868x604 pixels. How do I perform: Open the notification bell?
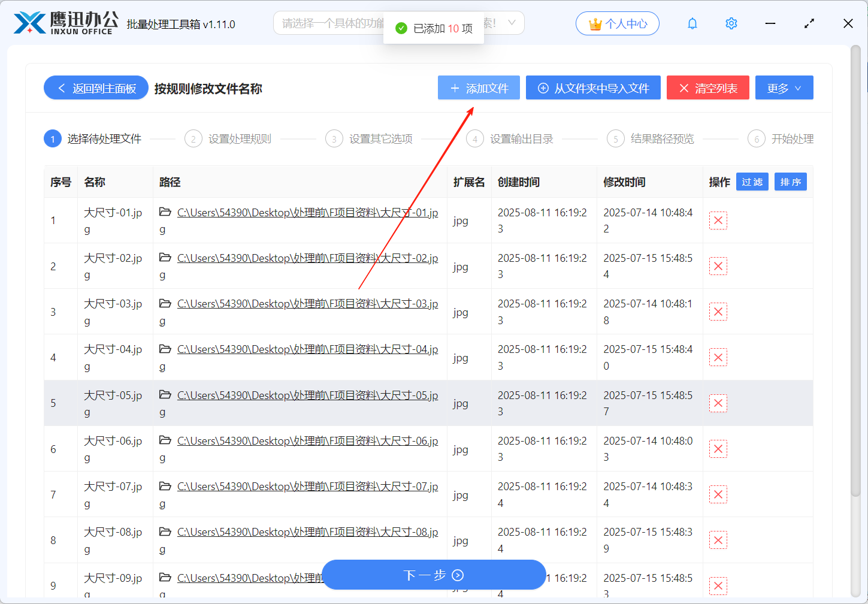coord(692,24)
